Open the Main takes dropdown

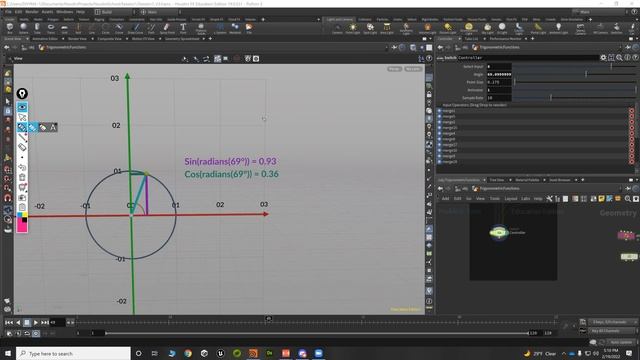(x=160, y=12)
